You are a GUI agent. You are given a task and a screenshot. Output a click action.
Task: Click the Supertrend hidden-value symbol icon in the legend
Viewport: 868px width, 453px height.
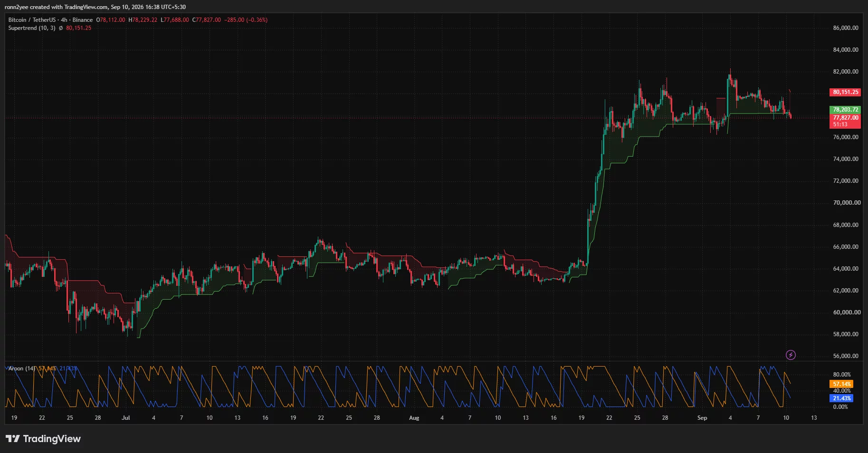click(61, 28)
